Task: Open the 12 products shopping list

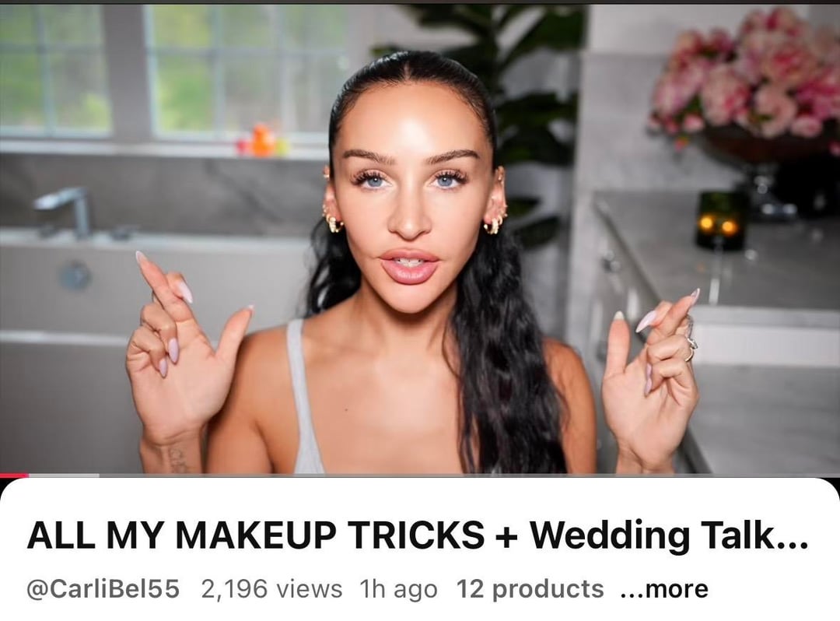Action: coord(530,589)
